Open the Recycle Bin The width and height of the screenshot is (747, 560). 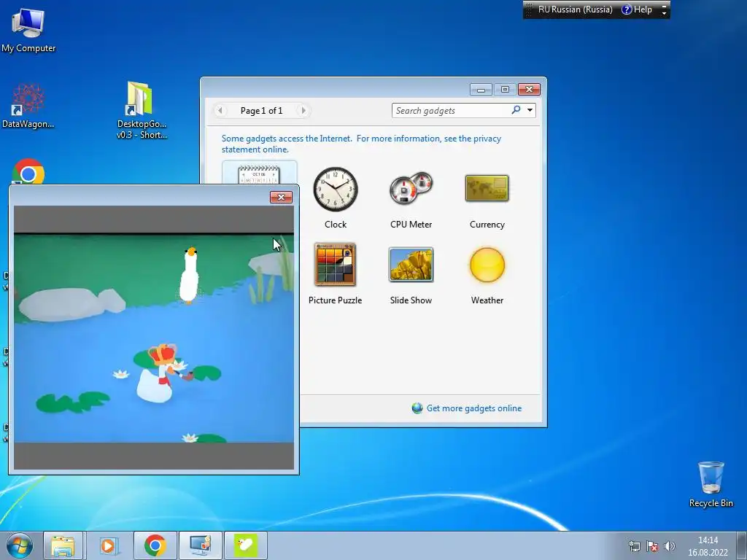pos(711,484)
